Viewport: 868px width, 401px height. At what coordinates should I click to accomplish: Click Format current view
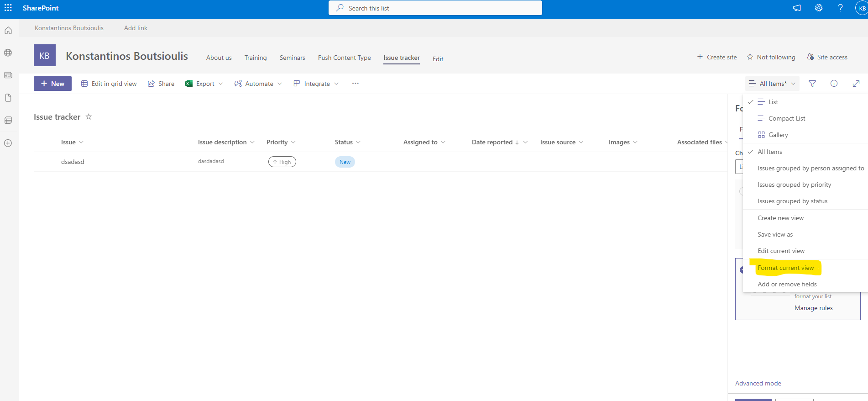point(805,268)
